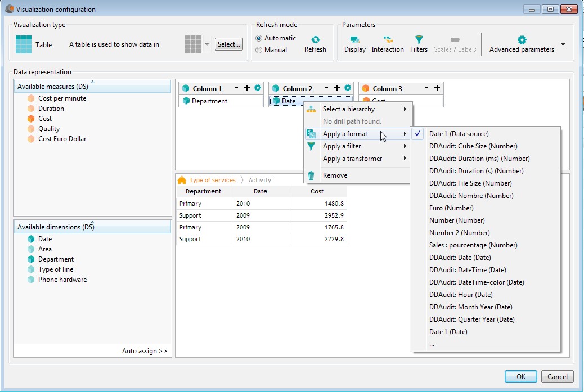
Task: Click type of services breadcrumb link
Action: 213,180
